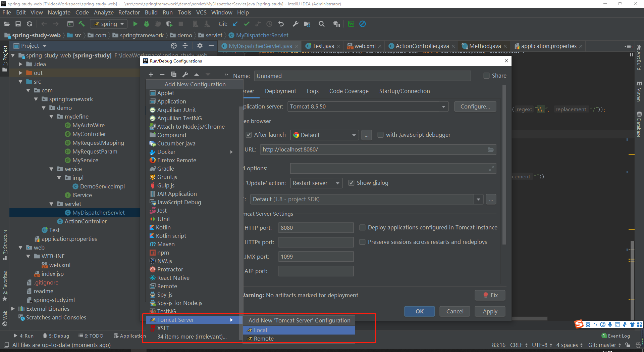Confirm with the OK button
The width and height of the screenshot is (644, 352).
click(419, 311)
